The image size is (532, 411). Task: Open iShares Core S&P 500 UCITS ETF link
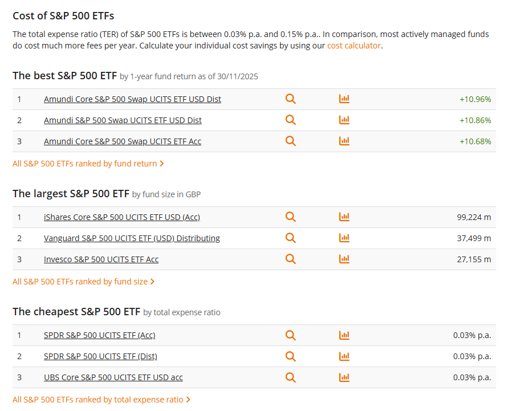point(122,217)
